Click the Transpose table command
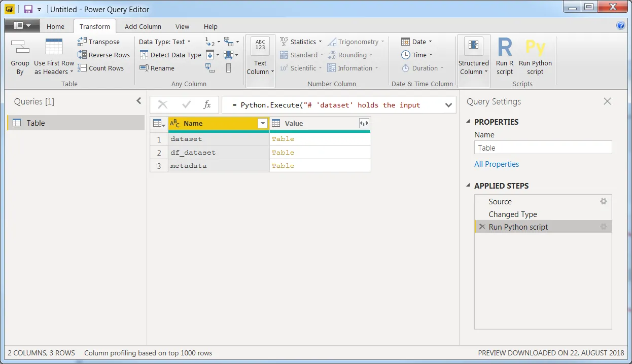The height and width of the screenshot is (364, 632). tap(98, 42)
